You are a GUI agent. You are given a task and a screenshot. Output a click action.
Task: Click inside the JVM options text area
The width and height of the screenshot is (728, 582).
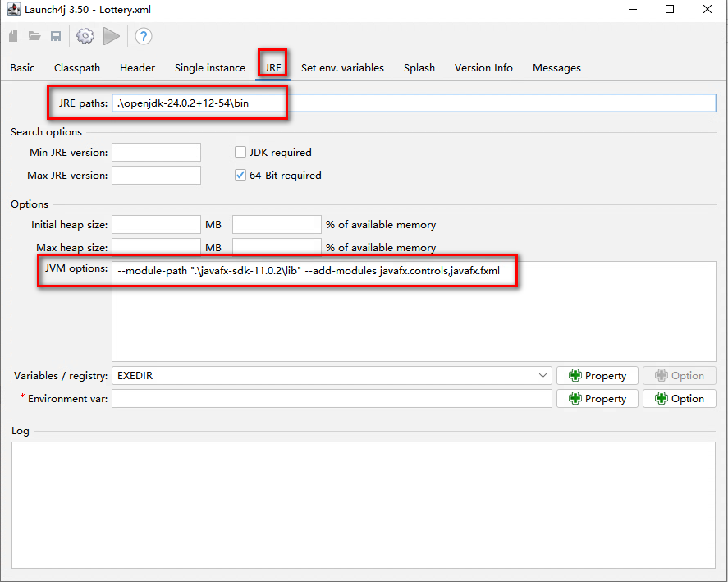tap(414, 311)
